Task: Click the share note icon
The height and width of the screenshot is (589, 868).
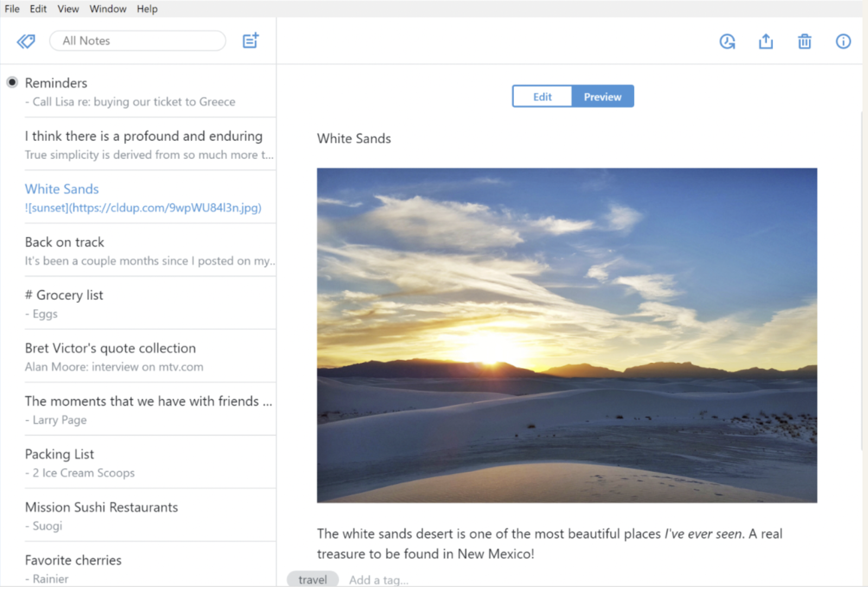Action: [x=765, y=41]
